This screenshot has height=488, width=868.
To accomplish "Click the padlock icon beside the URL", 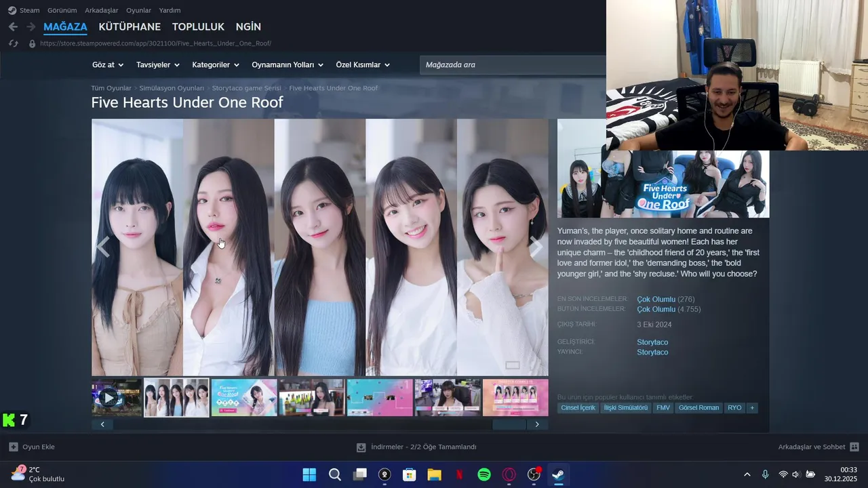I will [32, 43].
